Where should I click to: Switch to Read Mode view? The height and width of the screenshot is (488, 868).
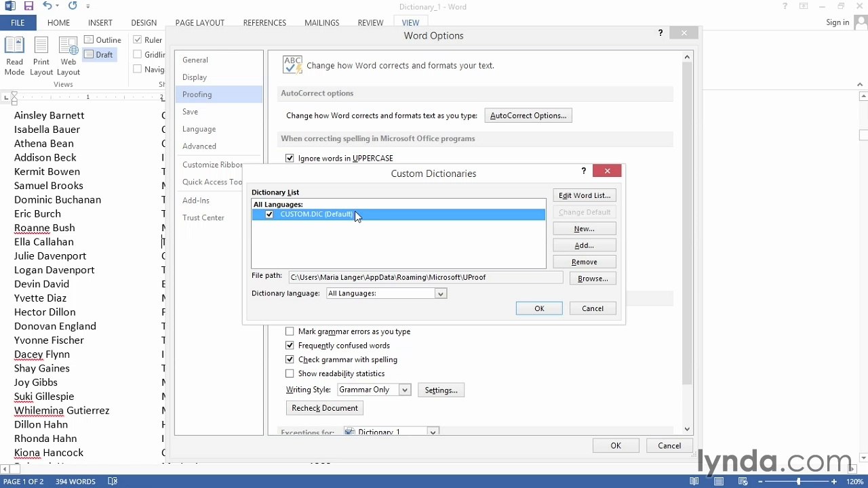[x=14, y=56]
